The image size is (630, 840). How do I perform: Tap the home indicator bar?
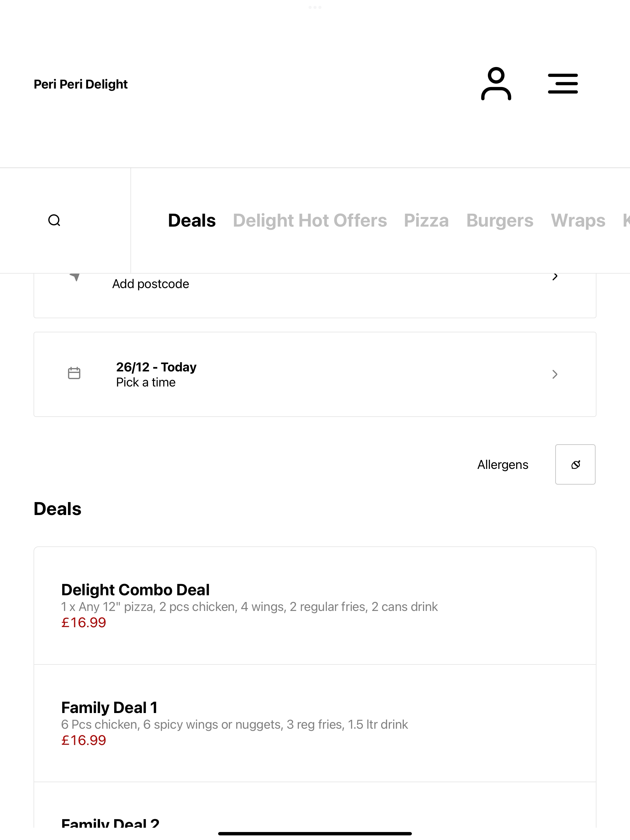315,834
